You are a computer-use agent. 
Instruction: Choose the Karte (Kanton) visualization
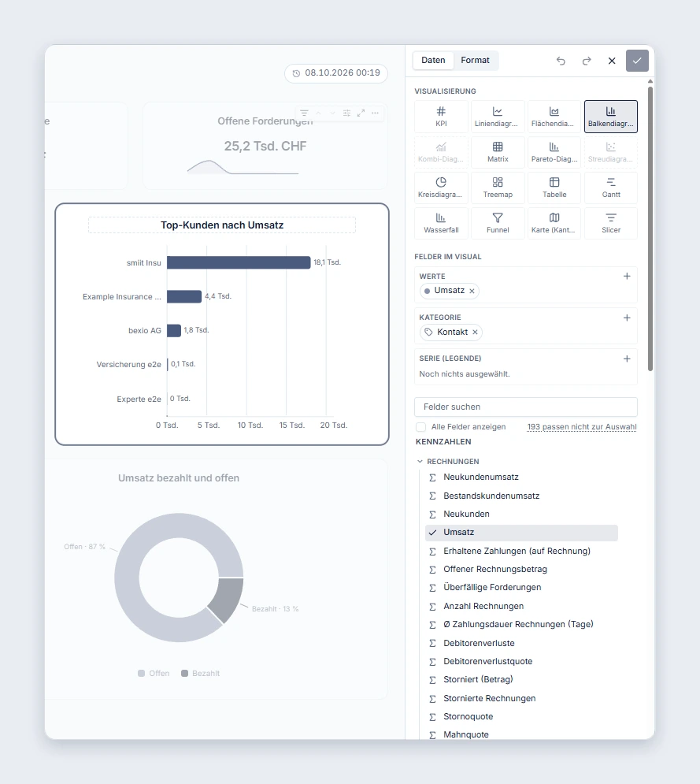(x=554, y=223)
